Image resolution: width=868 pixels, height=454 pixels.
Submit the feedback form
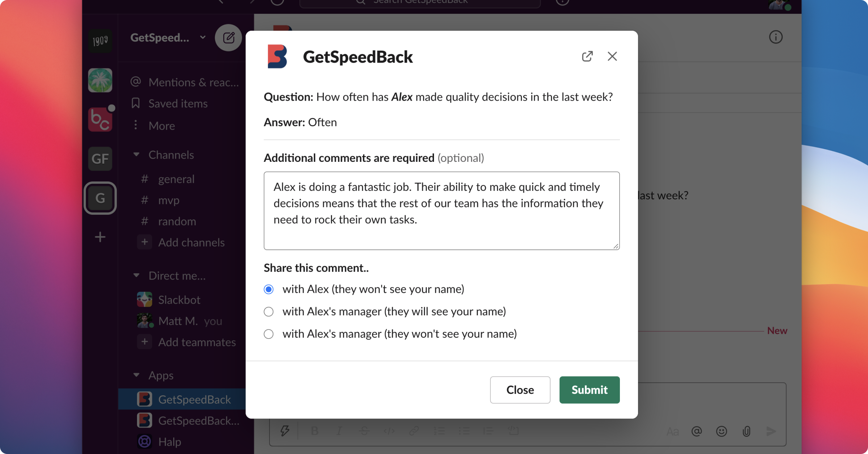589,390
